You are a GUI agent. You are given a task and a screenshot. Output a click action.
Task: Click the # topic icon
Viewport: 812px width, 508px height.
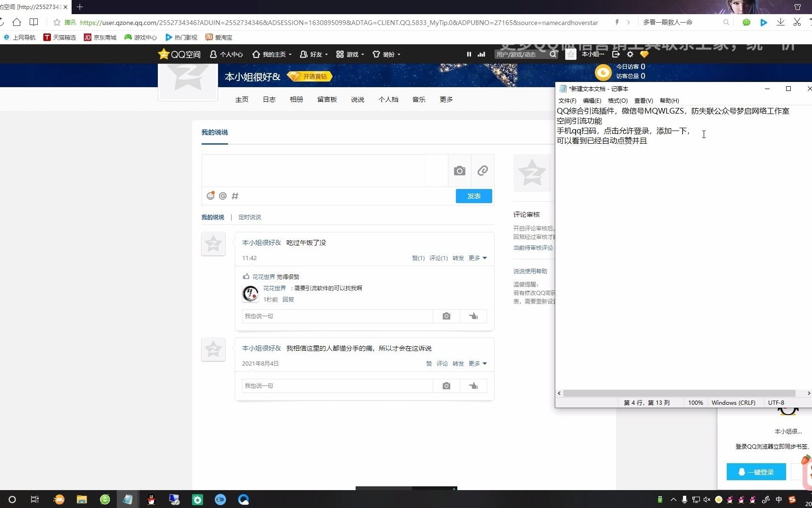[235, 196]
